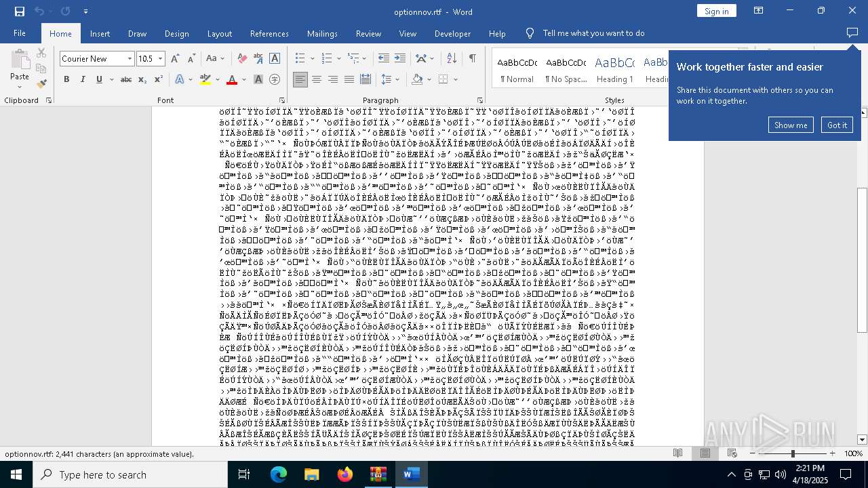
Task: Switch to Web Layout view
Action: click(732, 453)
